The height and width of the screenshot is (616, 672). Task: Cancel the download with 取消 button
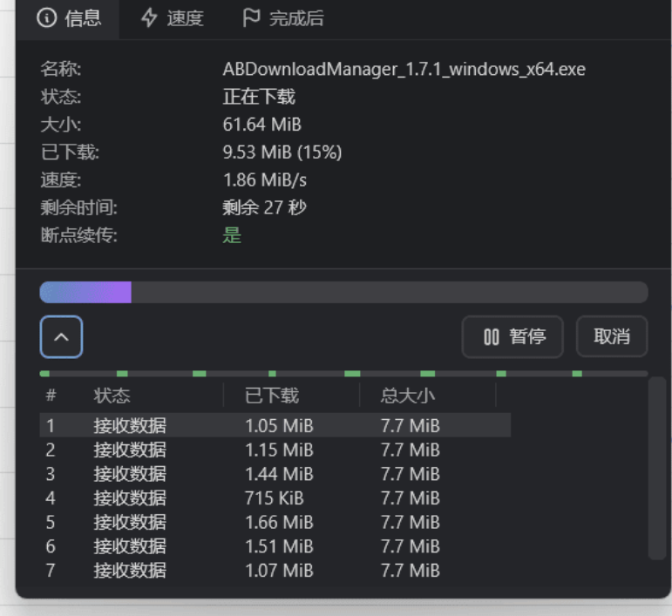[x=611, y=336]
